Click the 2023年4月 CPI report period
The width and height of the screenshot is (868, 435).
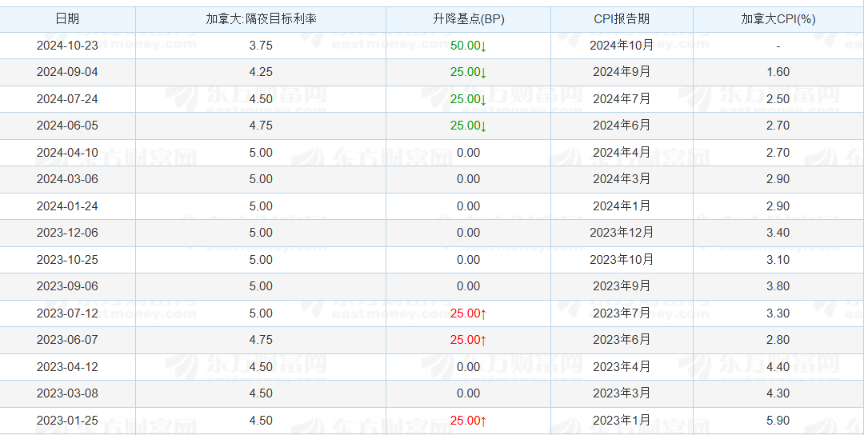pyautogui.click(x=622, y=368)
